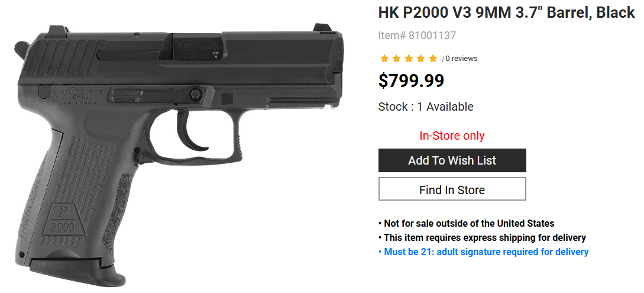
Task: Click the Add To Wish List button
Action: [x=452, y=160]
